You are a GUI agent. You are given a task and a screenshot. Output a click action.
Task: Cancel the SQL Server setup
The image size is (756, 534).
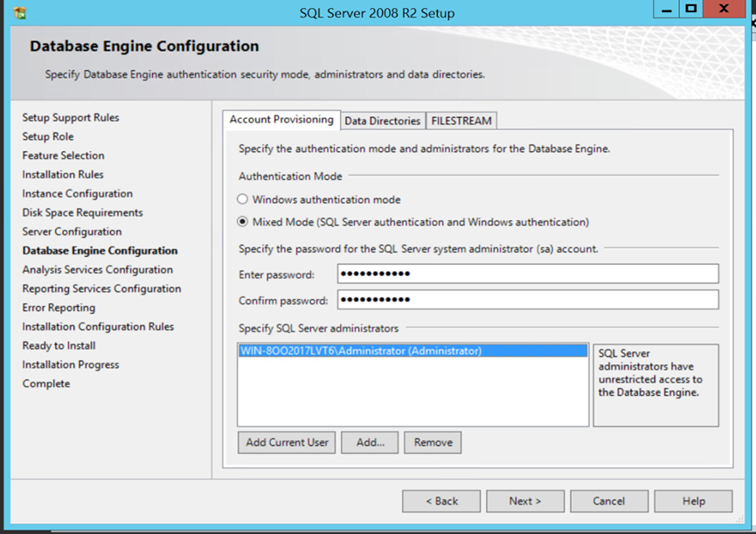pyautogui.click(x=609, y=502)
